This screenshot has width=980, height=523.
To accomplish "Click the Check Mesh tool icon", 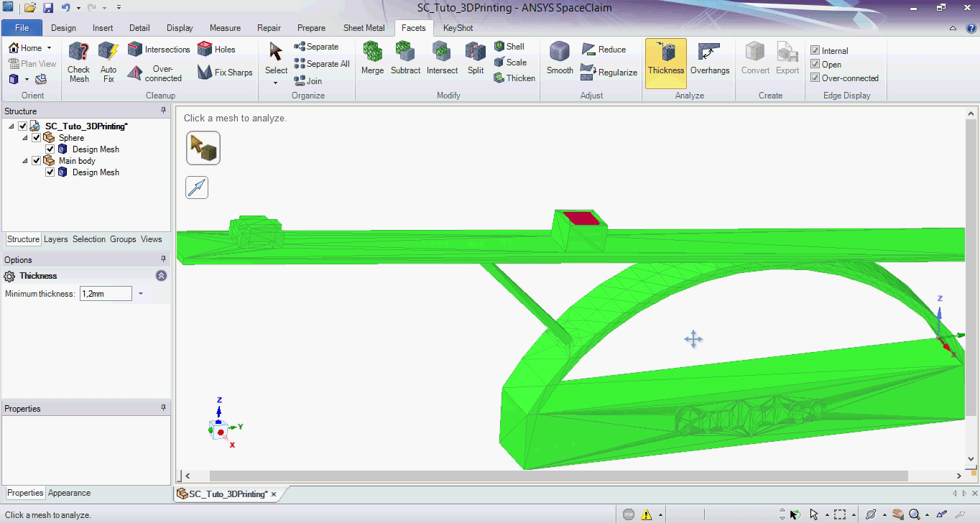I will pyautogui.click(x=79, y=53).
